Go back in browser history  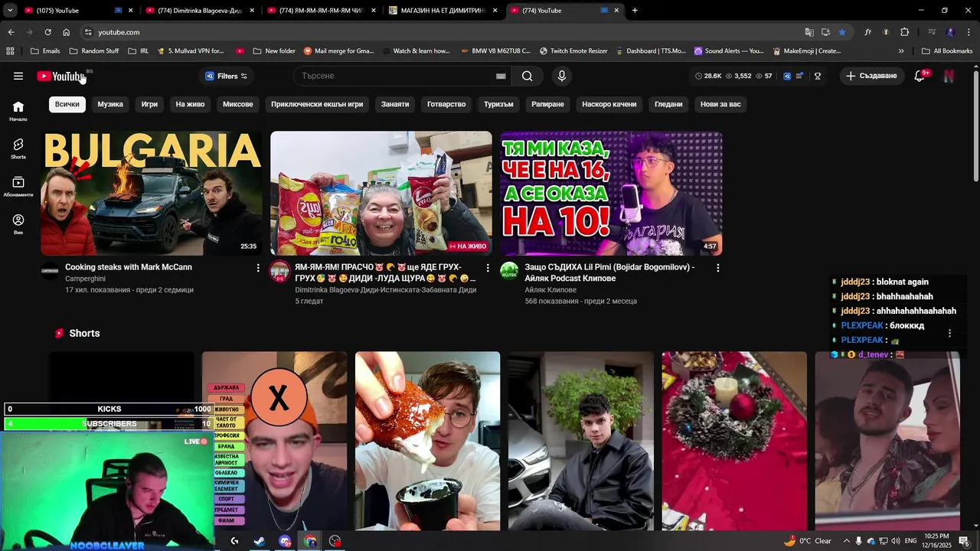(11, 32)
